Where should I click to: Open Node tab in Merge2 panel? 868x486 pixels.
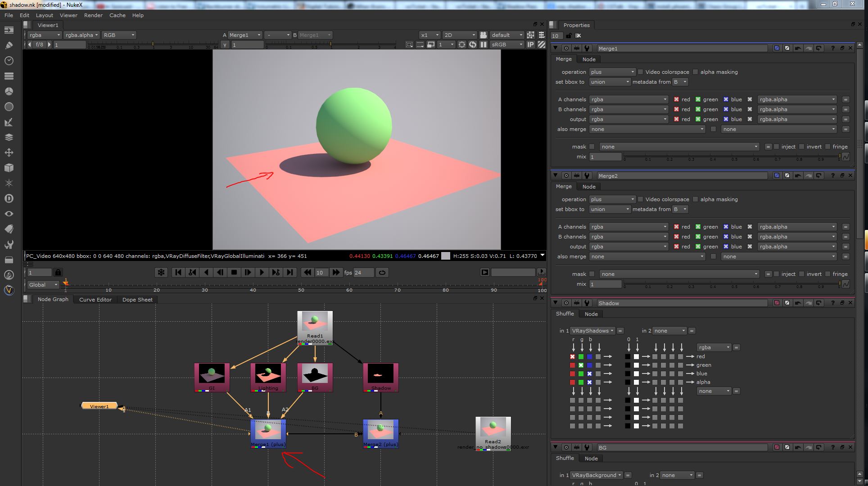coord(589,187)
